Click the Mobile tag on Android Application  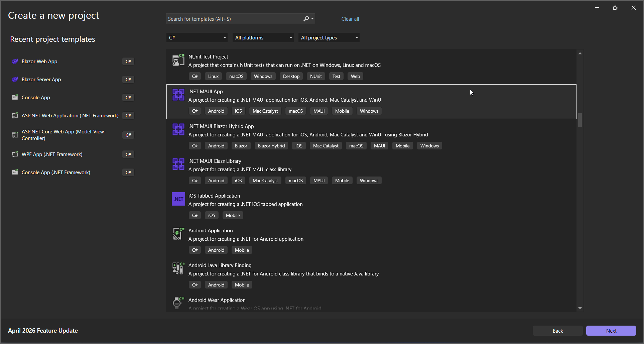(x=242, y=250)
